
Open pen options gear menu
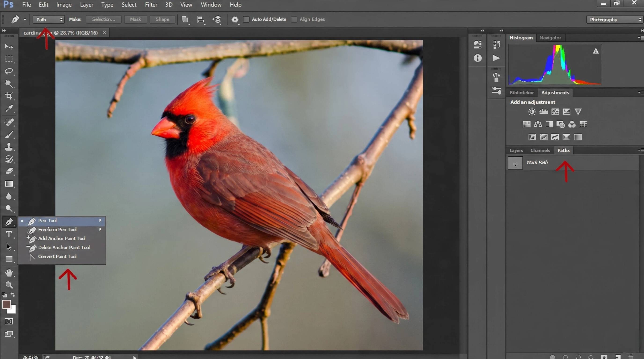pos(235,19)
